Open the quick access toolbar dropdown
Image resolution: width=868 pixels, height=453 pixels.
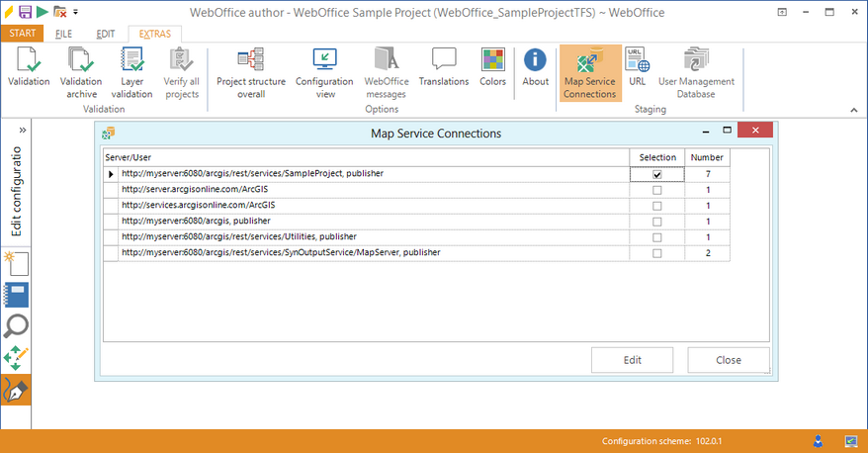point(76,12)
